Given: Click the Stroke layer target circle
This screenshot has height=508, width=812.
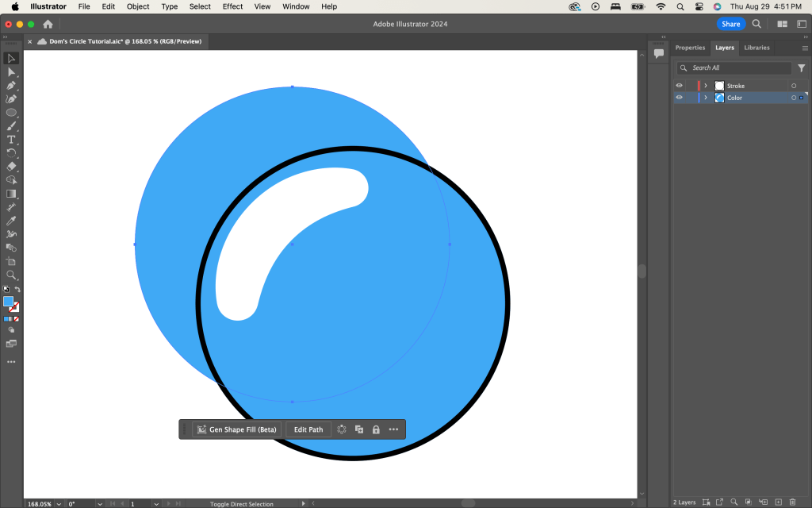Looking at the screenshot, I should (794, 86).
